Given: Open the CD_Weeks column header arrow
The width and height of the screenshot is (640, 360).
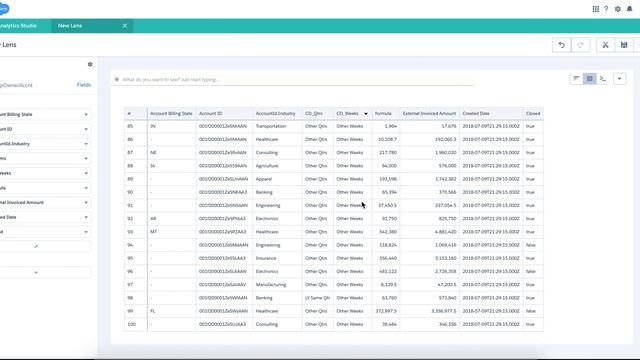Looking at the screenshot, I should [x=366, y=114].
